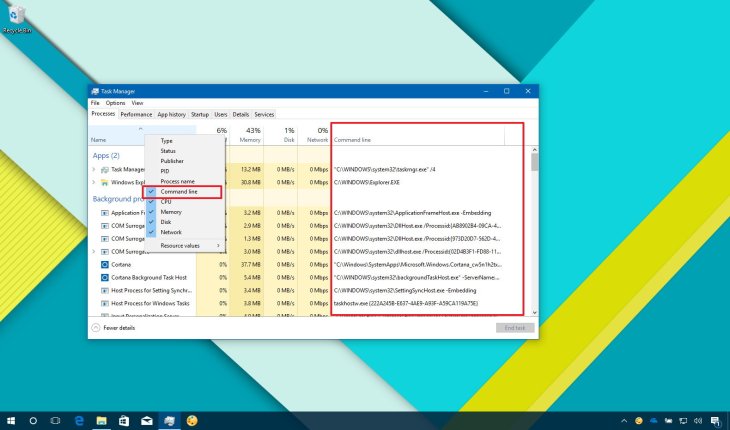Screen dimensions: 730x430
Task: Click the Host Process for Setting Synchr icon
Action: coord(105,290)
